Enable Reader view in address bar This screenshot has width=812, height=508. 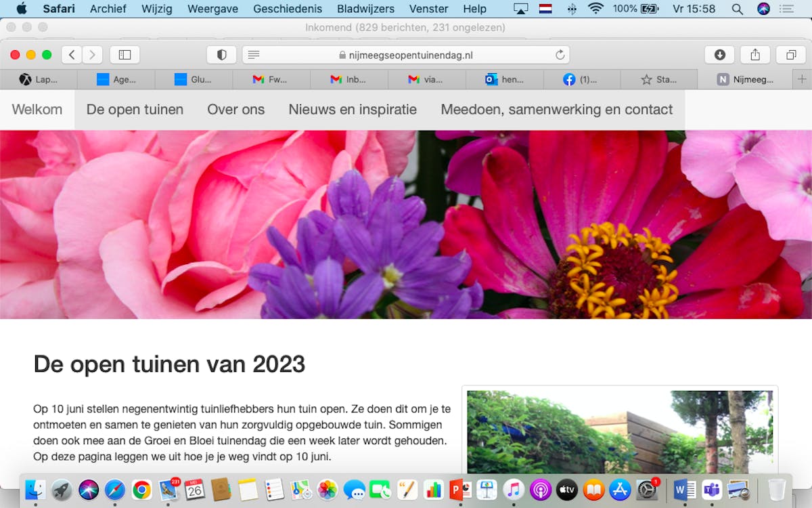(254, 55)
